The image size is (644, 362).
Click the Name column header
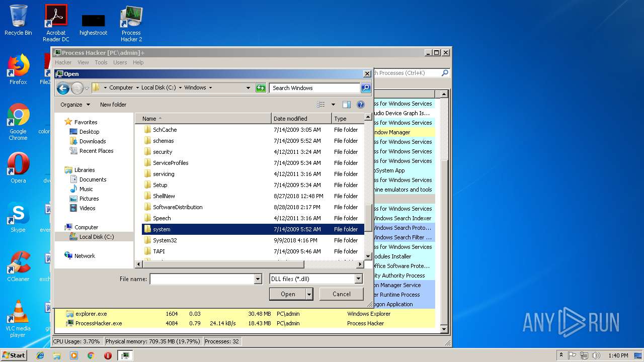[x=203, y=119]
